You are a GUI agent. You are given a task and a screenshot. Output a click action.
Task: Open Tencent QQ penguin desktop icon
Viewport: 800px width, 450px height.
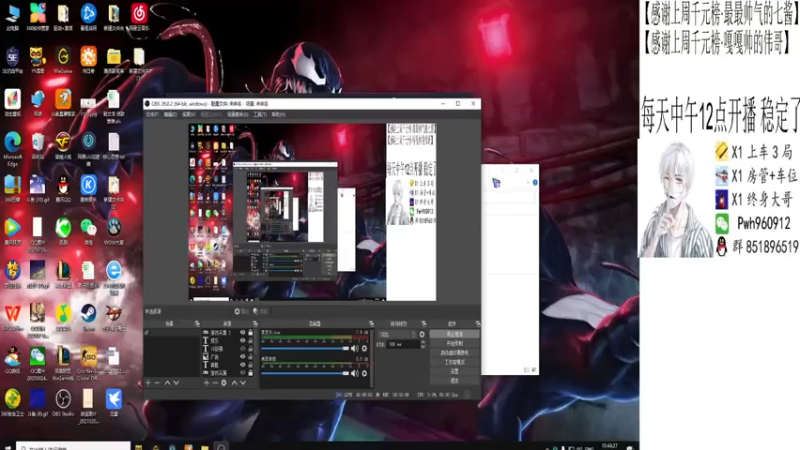(63, 188)
